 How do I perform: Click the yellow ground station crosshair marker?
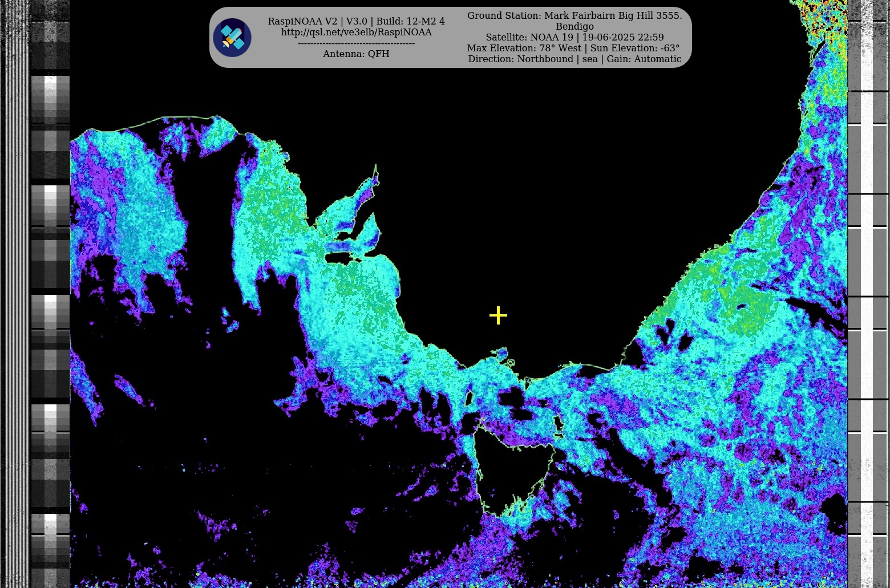(498, 315)
